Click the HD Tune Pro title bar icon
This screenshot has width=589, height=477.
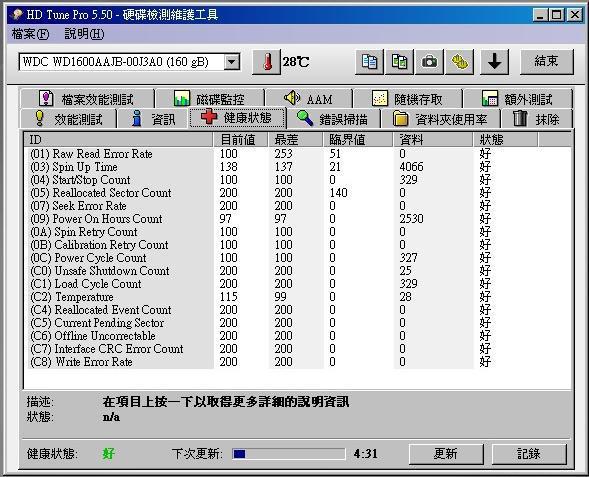coord(17,15)
